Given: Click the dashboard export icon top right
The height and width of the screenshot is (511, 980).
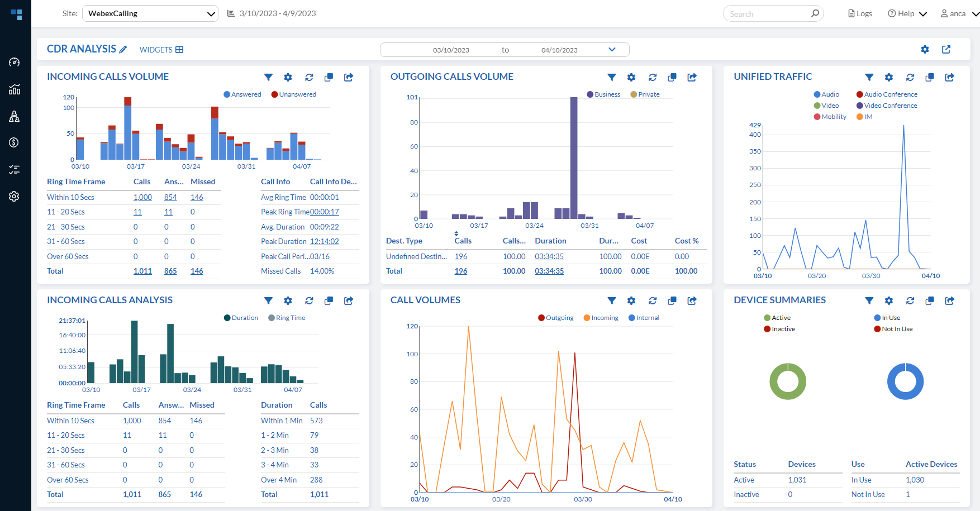Looking at the screenshot, I should pyautogui.click(x=946, y=50).
